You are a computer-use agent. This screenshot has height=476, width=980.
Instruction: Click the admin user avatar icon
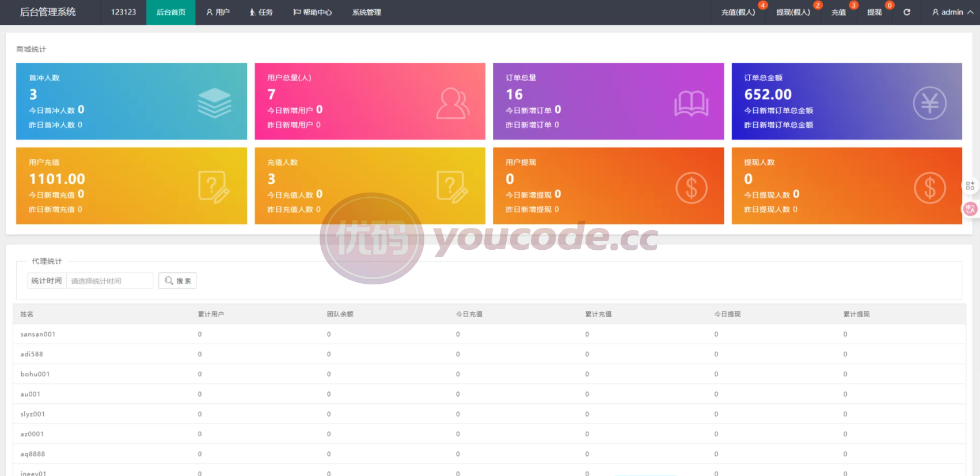pos(935,12)
